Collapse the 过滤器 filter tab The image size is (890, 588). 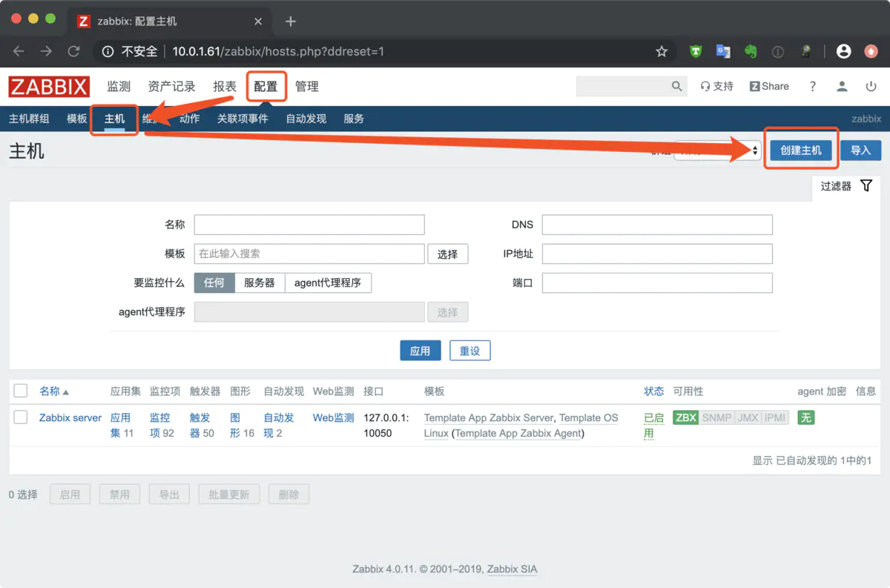pyautogui.click(x=846, y=186)
